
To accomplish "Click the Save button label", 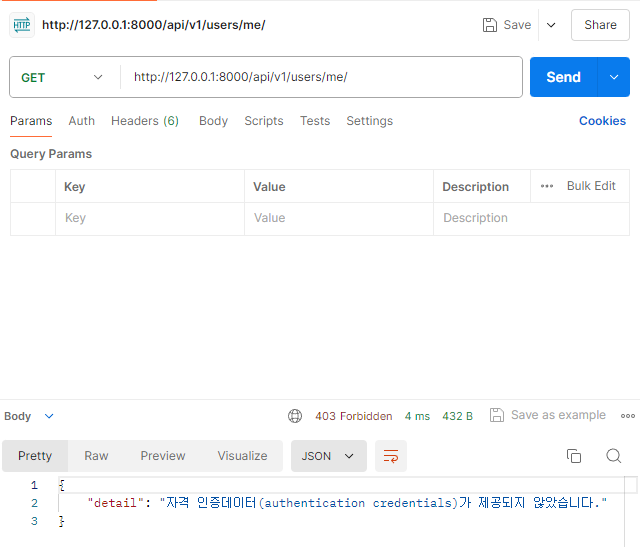I will [x=517, y=25].
